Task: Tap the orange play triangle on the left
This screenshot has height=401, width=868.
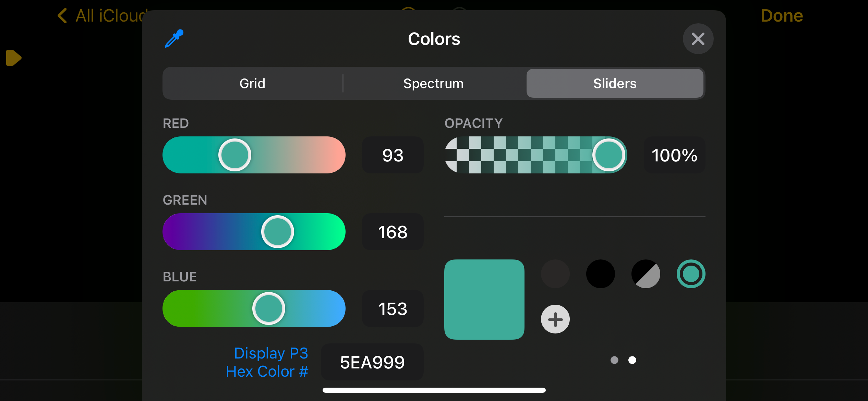Action: pos(13,58)
